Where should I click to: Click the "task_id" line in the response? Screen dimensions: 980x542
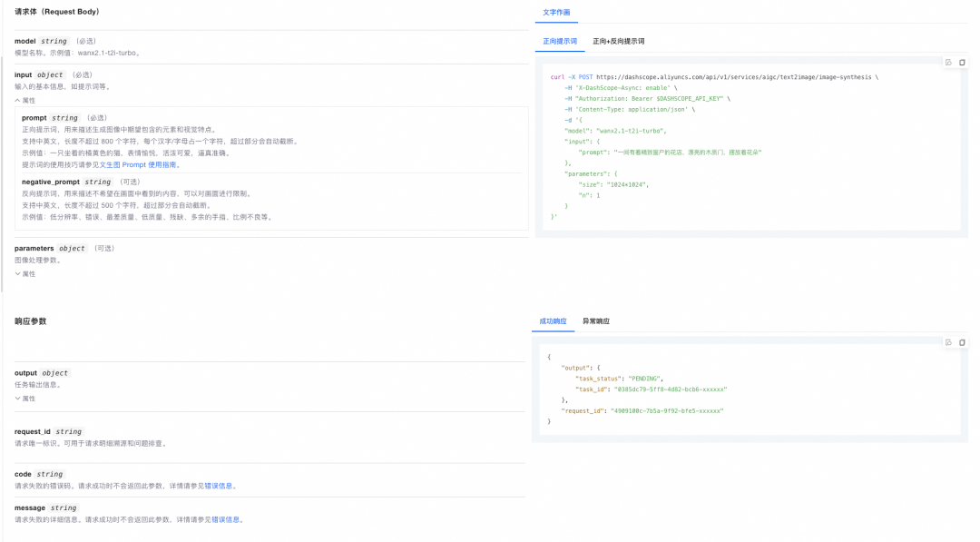tap(652, 389)
